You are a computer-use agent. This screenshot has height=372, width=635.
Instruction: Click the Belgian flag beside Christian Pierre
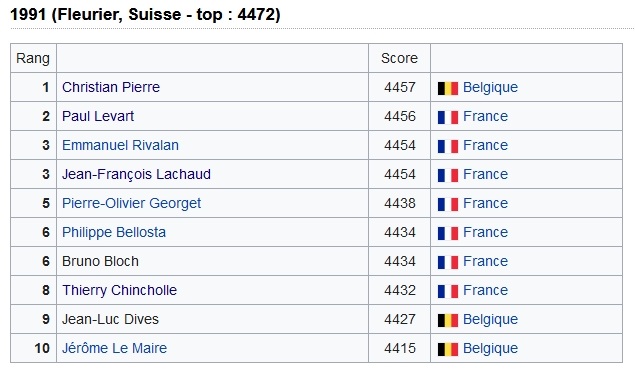pos(447,88)
